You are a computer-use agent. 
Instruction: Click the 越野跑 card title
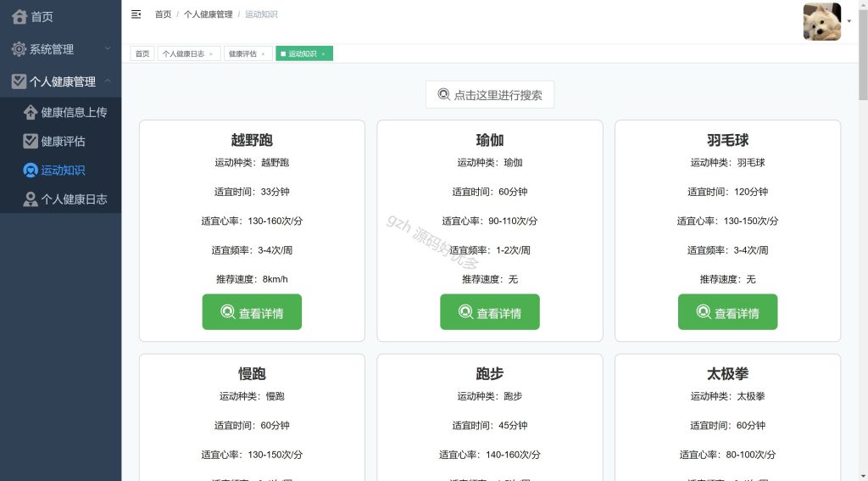(x=252, y=140)
